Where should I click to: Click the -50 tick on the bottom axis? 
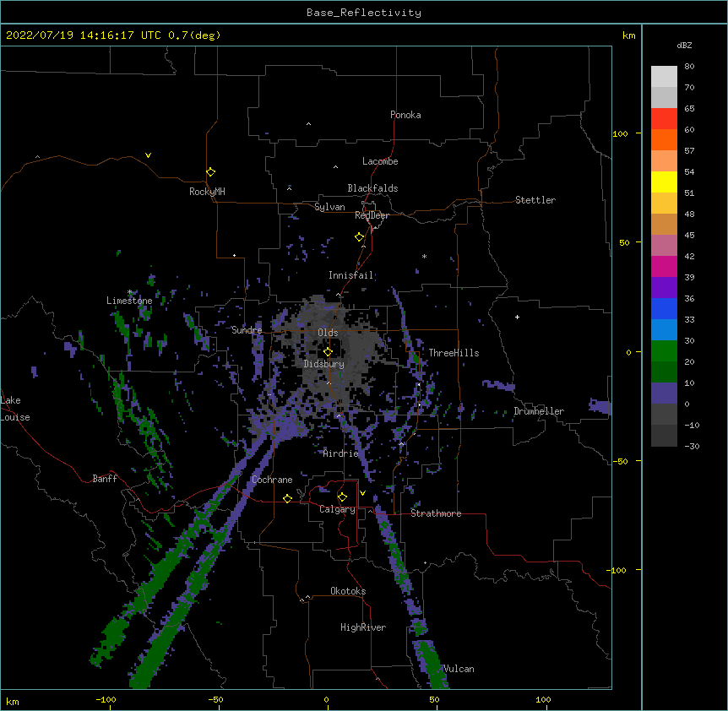point(215,699)
